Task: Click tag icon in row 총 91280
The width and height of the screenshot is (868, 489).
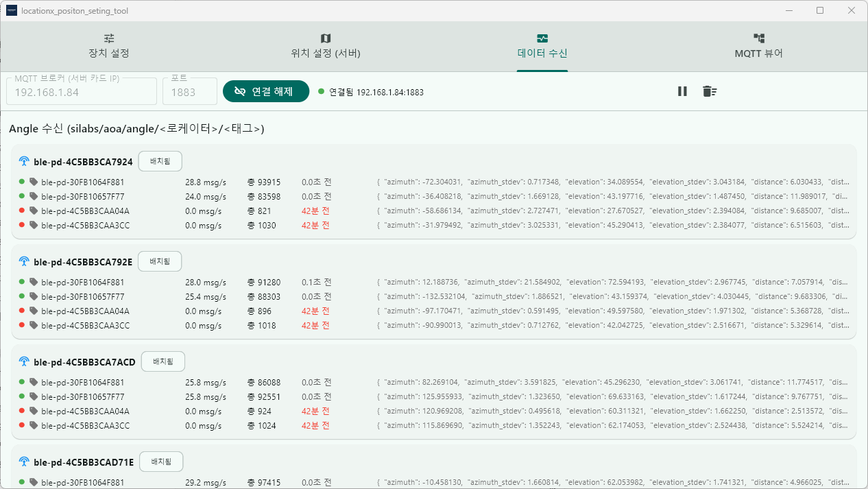Action: [34, 283]
